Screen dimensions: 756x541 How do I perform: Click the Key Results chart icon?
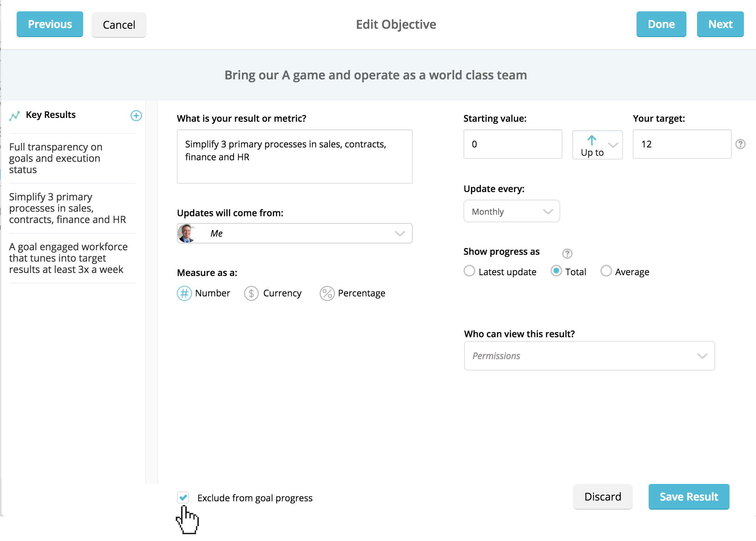(14, 116)
